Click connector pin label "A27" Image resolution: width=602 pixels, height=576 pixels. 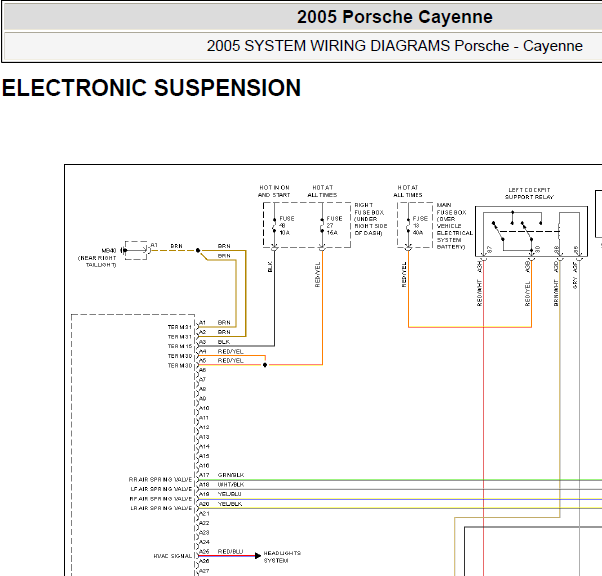click(x=204, y=571)
